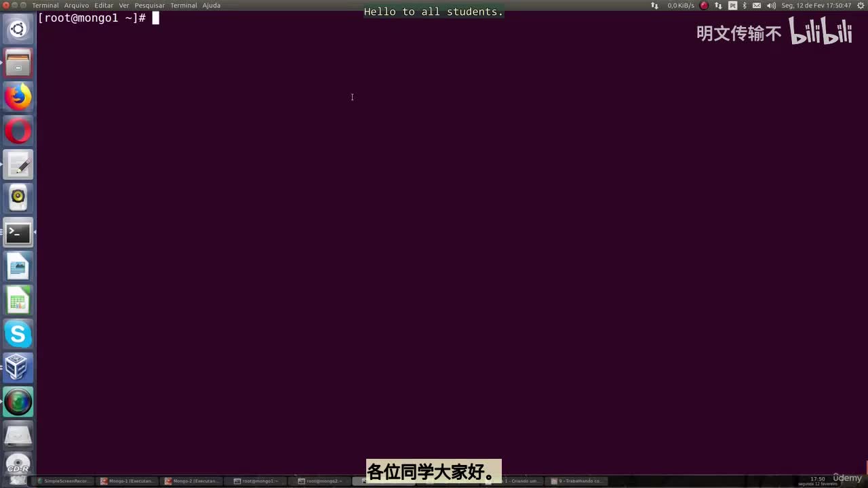Launch Firefox from the dock

tap(18, 97)
